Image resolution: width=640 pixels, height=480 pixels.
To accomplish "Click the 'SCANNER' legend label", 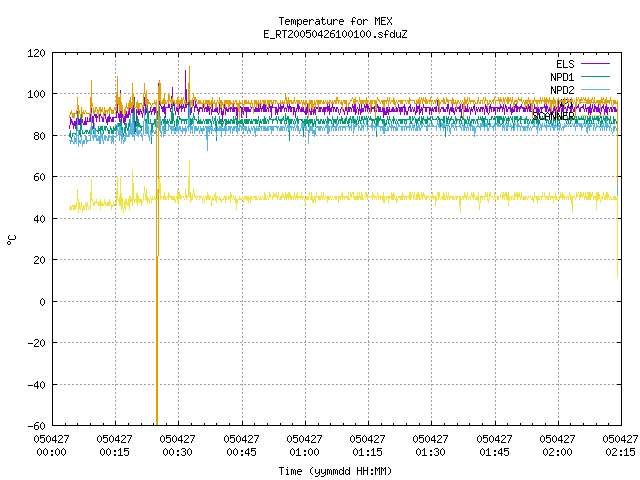I will coord(553,116).
